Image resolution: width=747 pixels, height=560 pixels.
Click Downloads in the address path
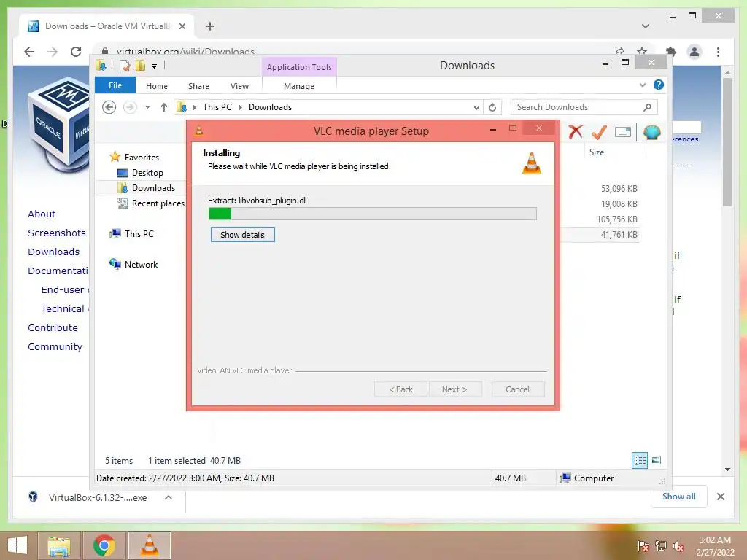[270, 107]
